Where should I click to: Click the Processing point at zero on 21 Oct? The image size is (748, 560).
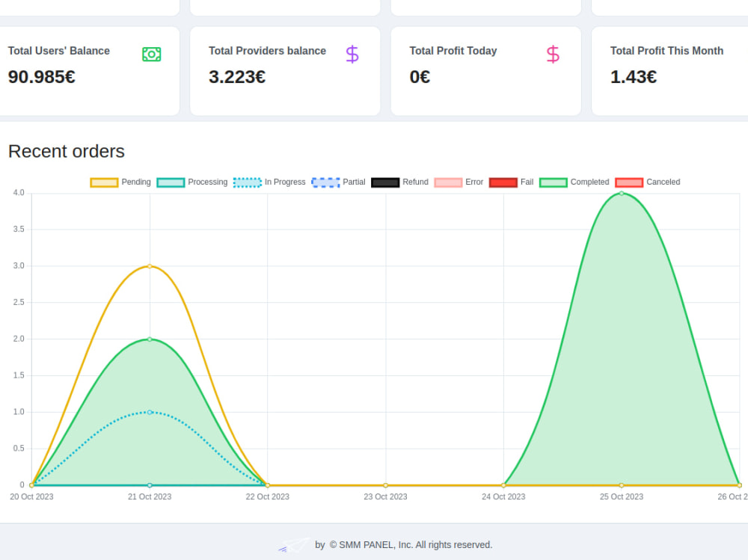pos(150,485)
